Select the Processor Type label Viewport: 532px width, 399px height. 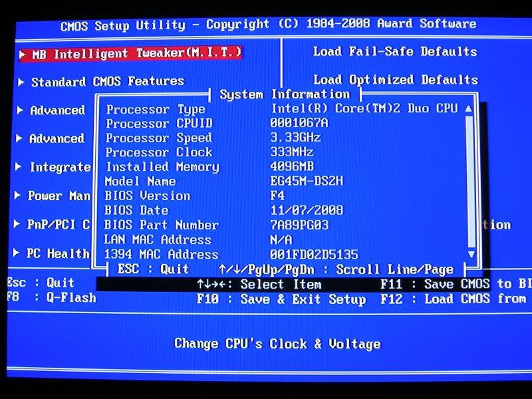[156, 109]
